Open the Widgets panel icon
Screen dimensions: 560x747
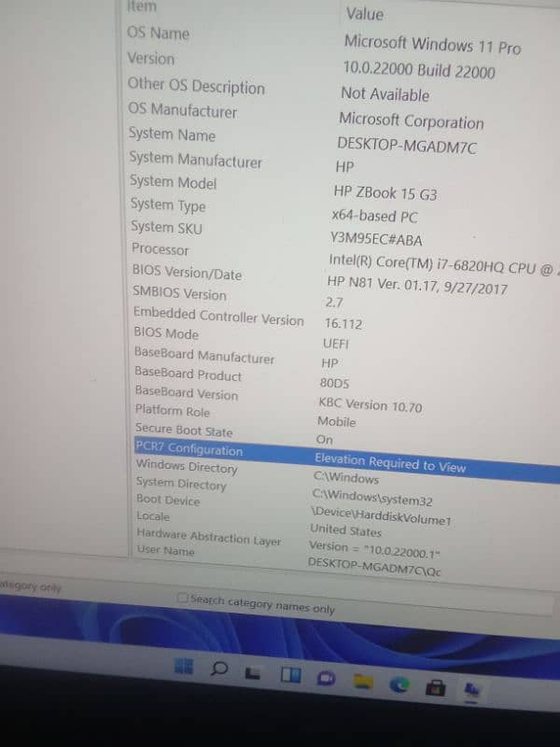point(289,676)
